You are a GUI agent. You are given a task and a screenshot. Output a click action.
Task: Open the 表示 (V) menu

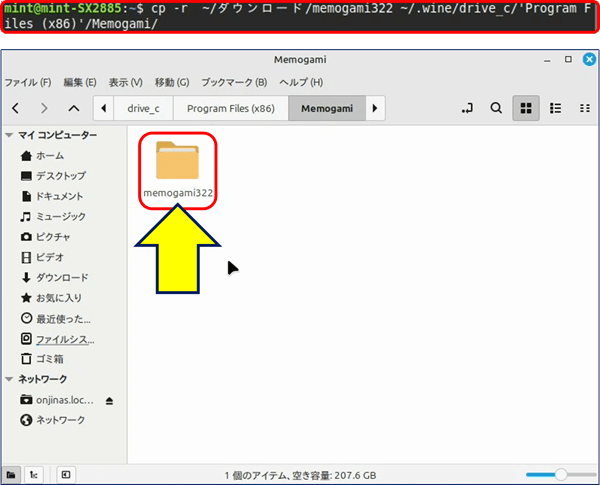(x=126, y=82)
